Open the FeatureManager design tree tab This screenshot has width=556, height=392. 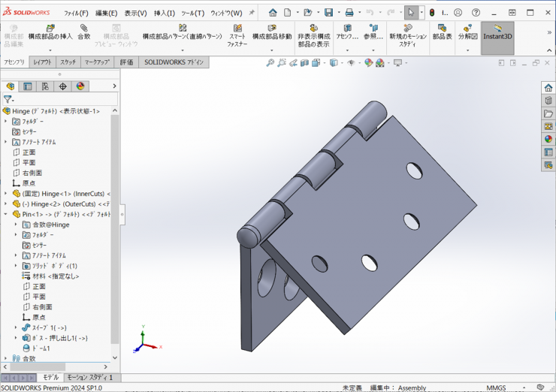click(x=11, y=86)
